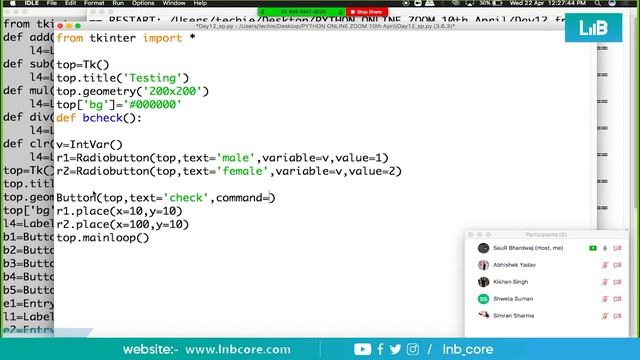
Task: Close the Day12_sp.py editor window
Action: 60,26
